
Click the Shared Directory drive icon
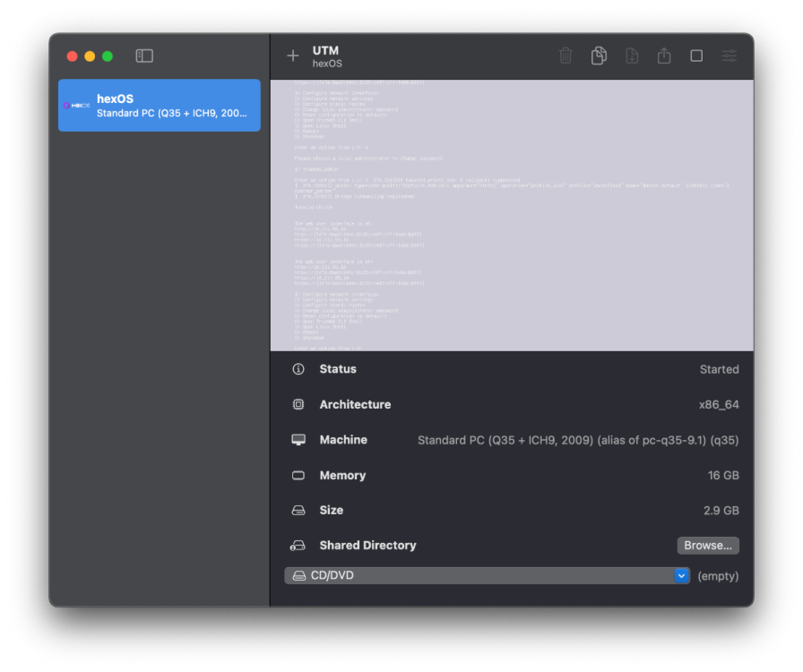click(x=298, y=546)
